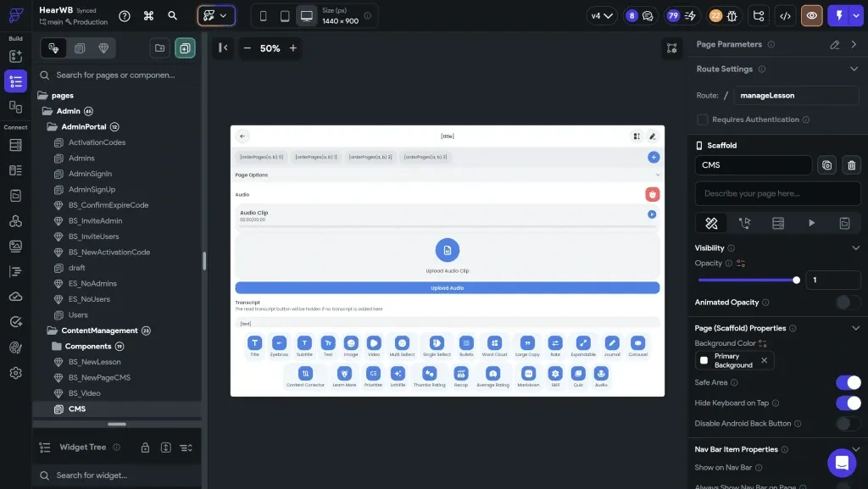The width and height of the screenshot is (868, 489).
Task: Open the v4 version dropdown
Action: 600,14
